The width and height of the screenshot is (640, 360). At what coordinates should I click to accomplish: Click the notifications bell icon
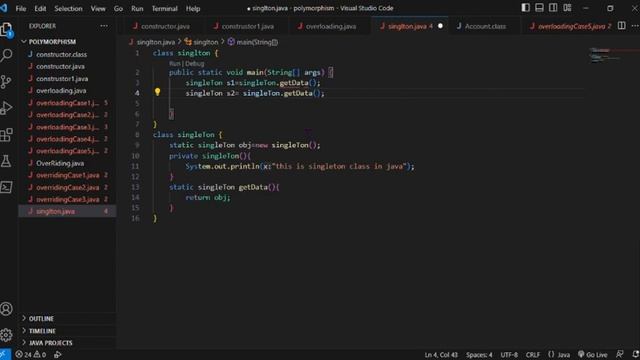pos(636,354)
